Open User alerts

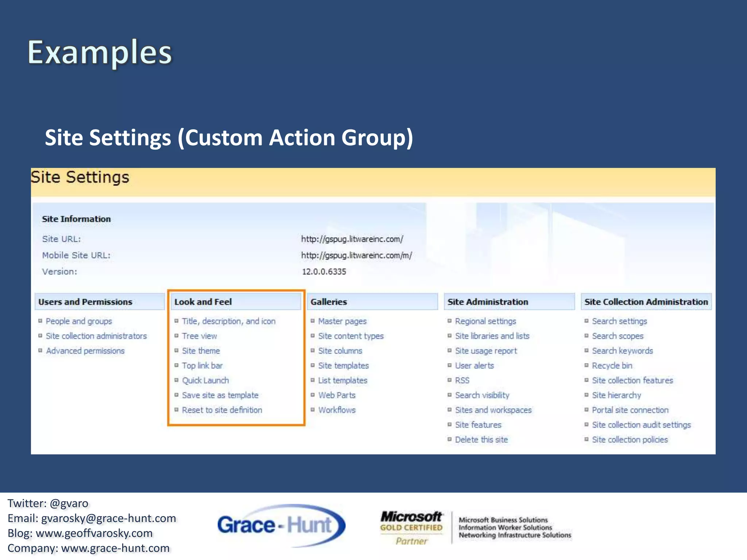point(474,365)
